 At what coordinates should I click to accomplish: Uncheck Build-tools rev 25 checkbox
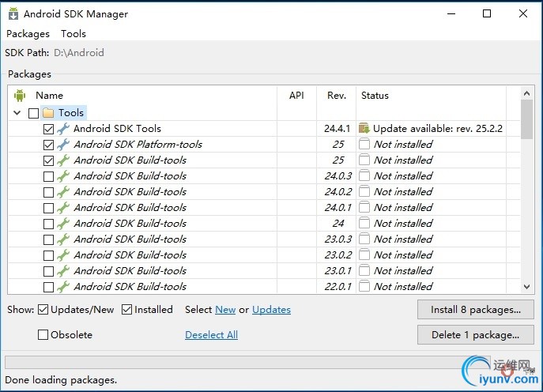(x=48, y=161)
